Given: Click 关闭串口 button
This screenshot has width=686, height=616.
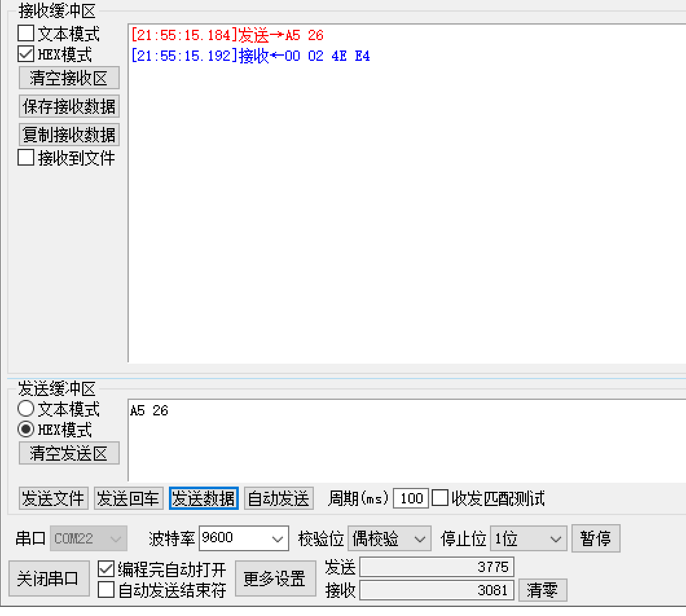Looking at the screenshot, I should pyautogui.click(x=49, y=578).
